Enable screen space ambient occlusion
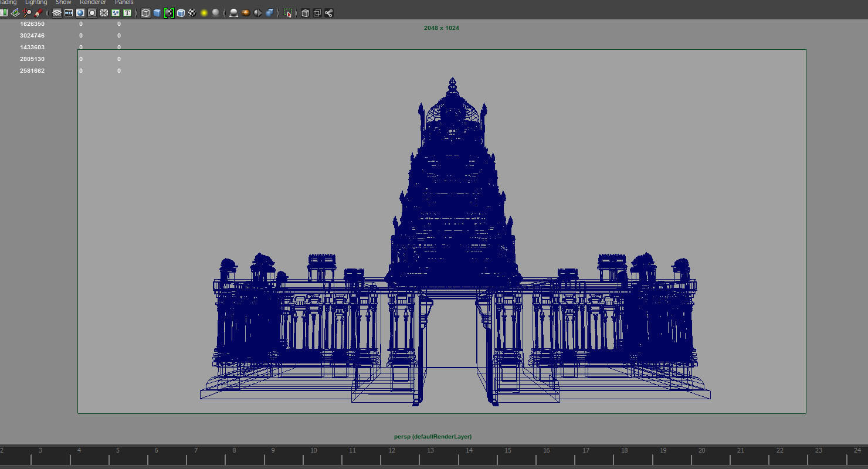 pyautogui.click(x=233, y=13)
